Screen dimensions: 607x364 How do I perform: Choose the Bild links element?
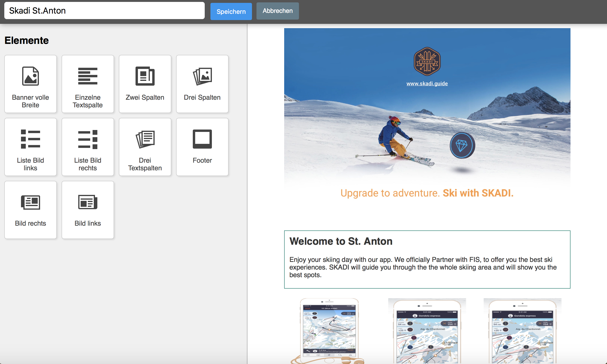click(88, 210)
